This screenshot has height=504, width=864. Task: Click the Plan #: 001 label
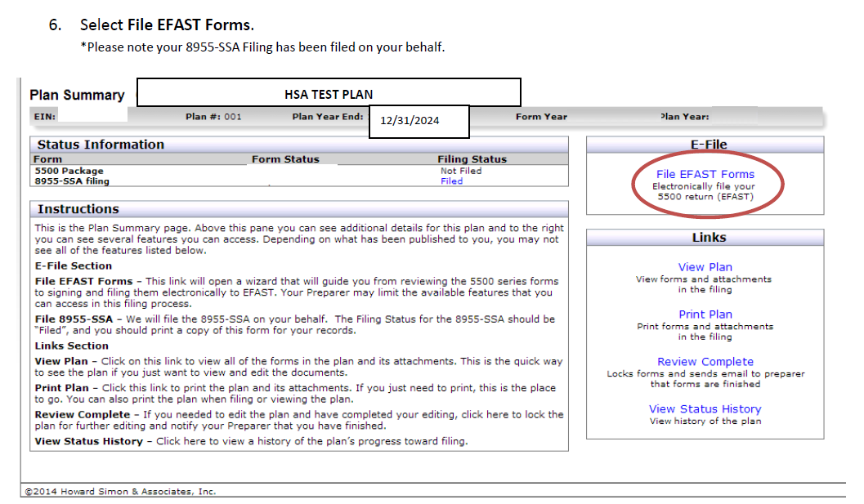point(213,117)
